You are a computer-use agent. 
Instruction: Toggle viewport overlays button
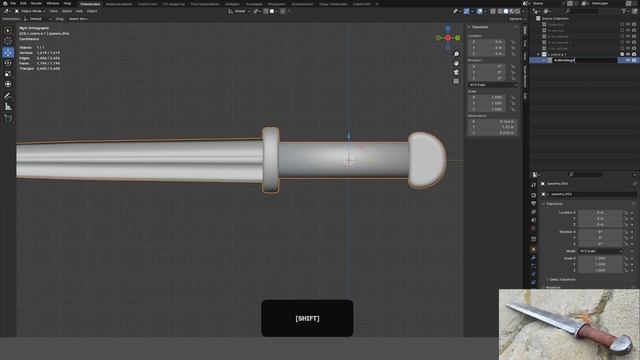tap(480, 11)
